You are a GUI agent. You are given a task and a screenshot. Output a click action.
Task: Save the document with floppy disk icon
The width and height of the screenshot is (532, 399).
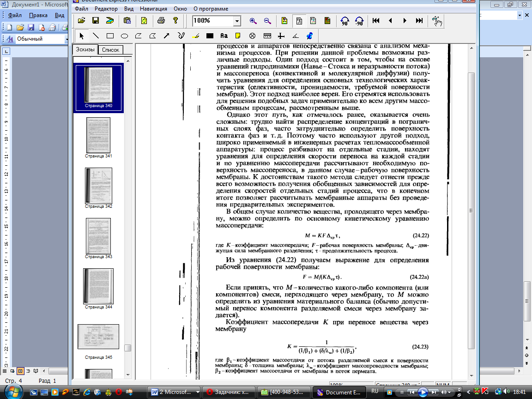coord(96,21)
